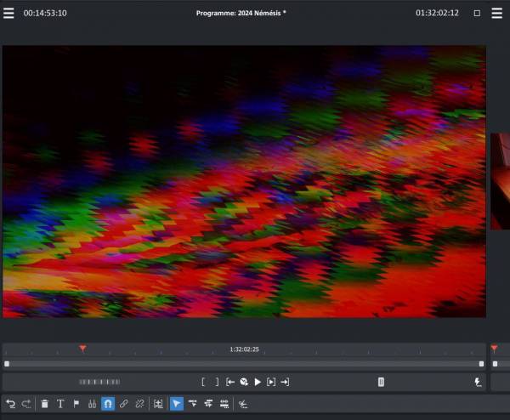Click the Redo arrow icon

[26, 404]
